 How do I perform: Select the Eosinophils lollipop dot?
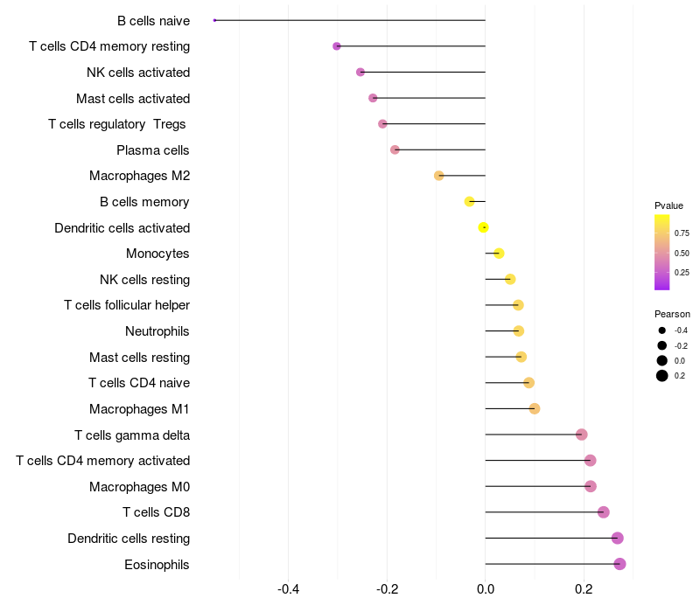[619, 564]
